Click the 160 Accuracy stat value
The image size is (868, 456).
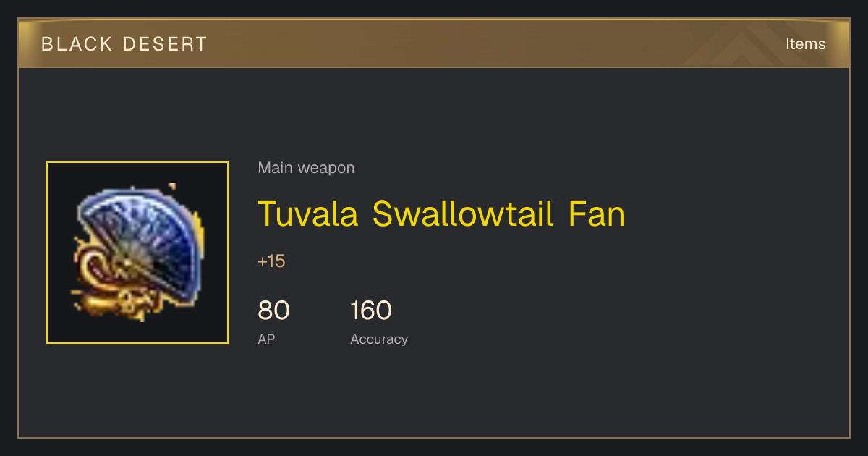(370, 311)
